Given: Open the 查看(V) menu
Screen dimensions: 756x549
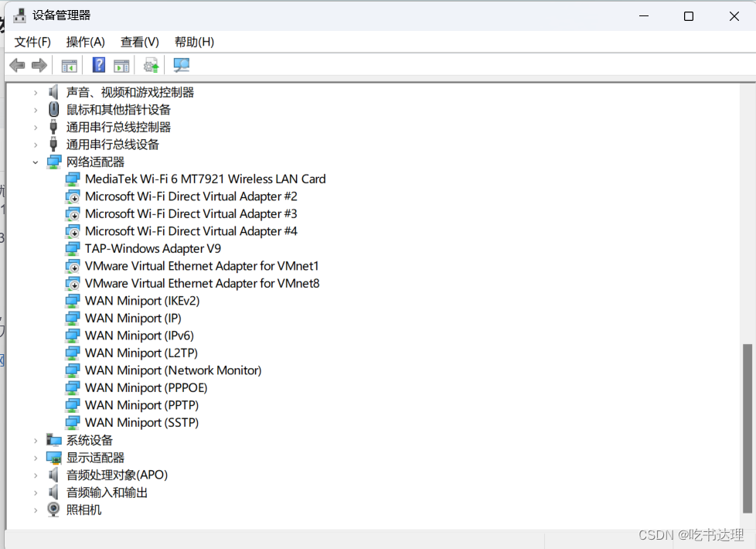Looking at the screenshot, I should tap(139, 42).
